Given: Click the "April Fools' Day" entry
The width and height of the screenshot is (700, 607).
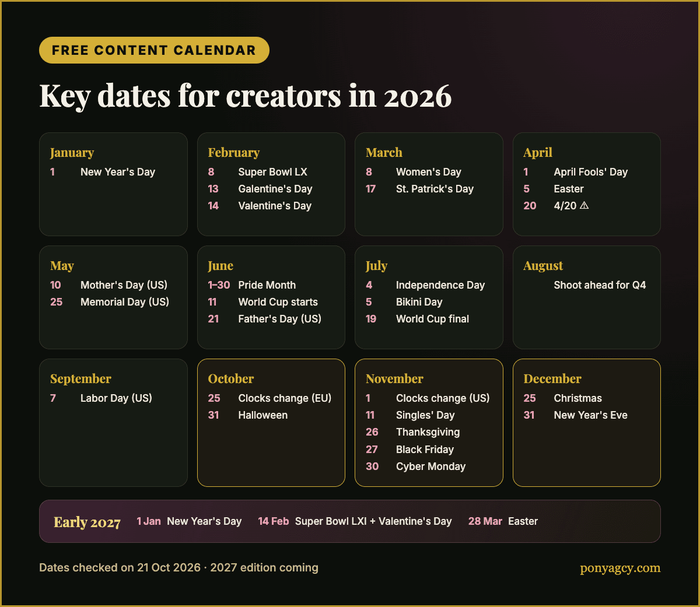Looking at the screenshot, I should 591,172.
